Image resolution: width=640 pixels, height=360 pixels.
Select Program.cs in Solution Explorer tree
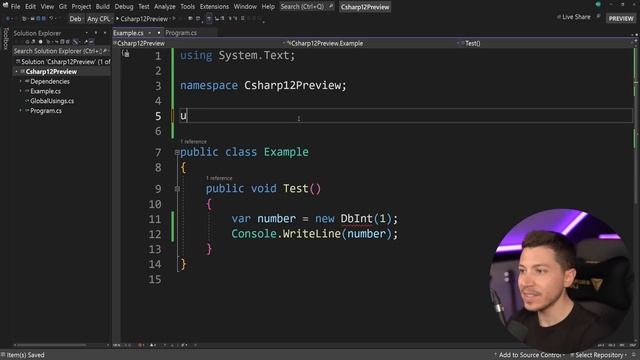coord(46,111)
